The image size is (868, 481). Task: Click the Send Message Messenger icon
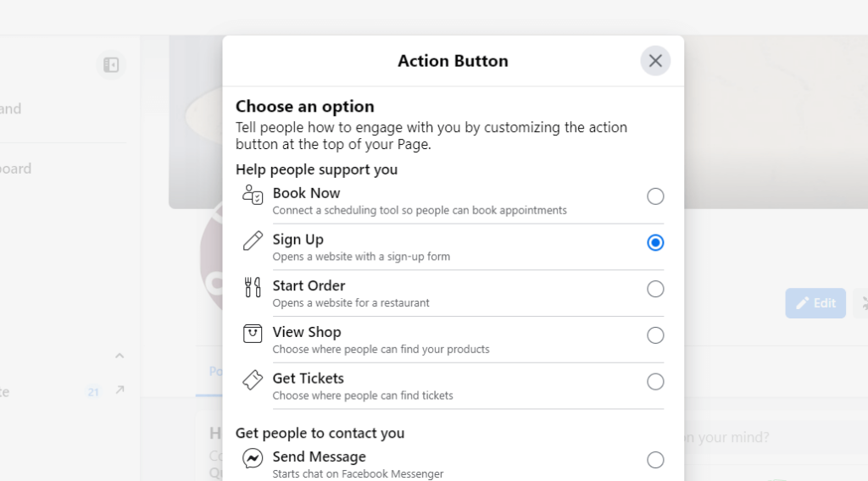click(x=253, y=459)
